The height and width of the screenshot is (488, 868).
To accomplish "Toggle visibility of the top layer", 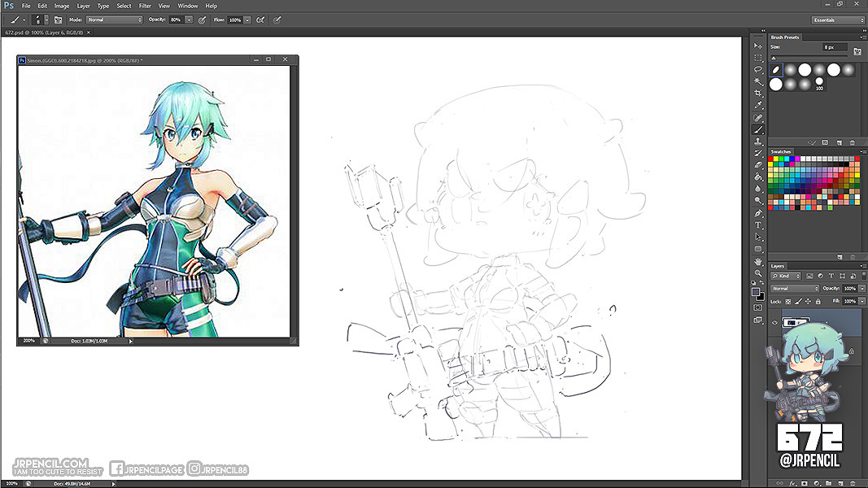I will (774, 323).
